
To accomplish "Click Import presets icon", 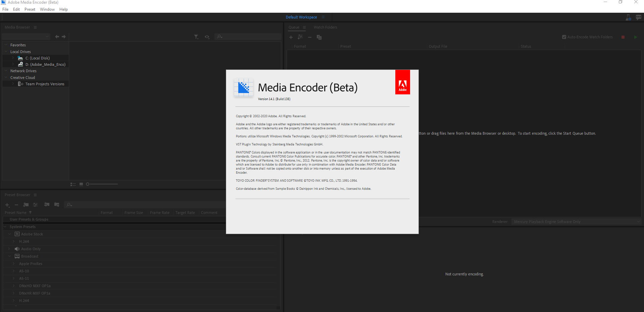I will coord(47,205).
